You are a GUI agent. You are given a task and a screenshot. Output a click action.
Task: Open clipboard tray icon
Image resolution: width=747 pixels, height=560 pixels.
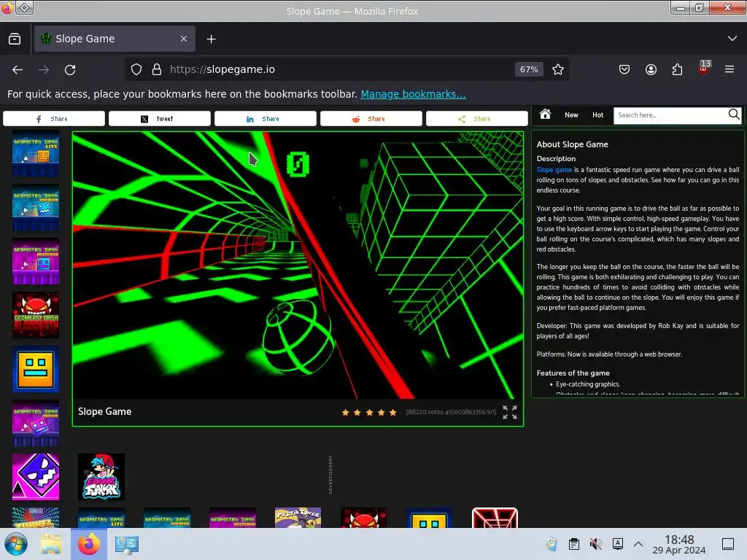pos(574,544)
